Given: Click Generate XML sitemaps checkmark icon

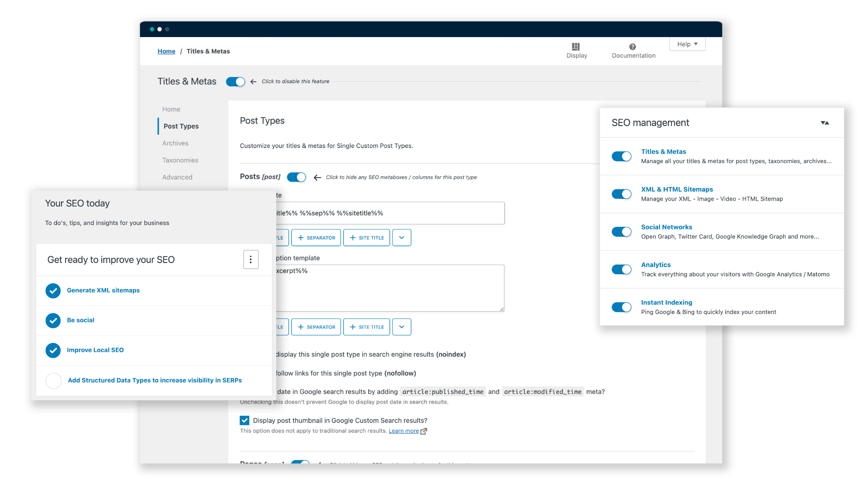Looking at the screenshot, I should (53, 291).
